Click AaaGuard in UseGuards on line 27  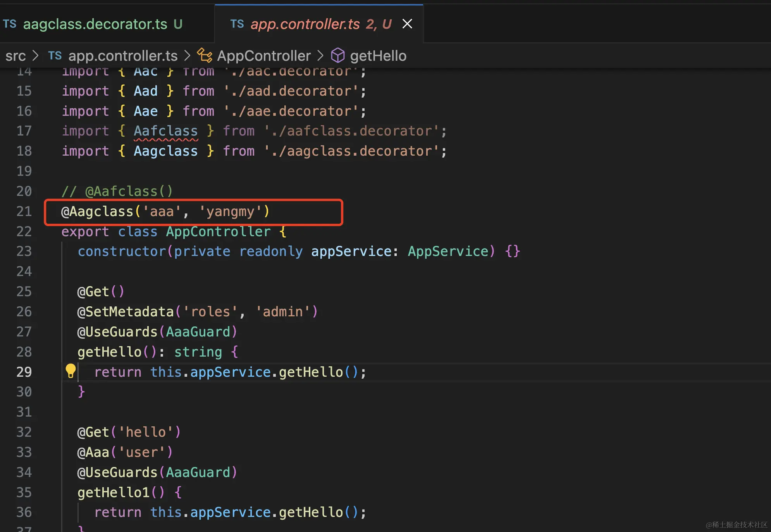pos(198,332)
